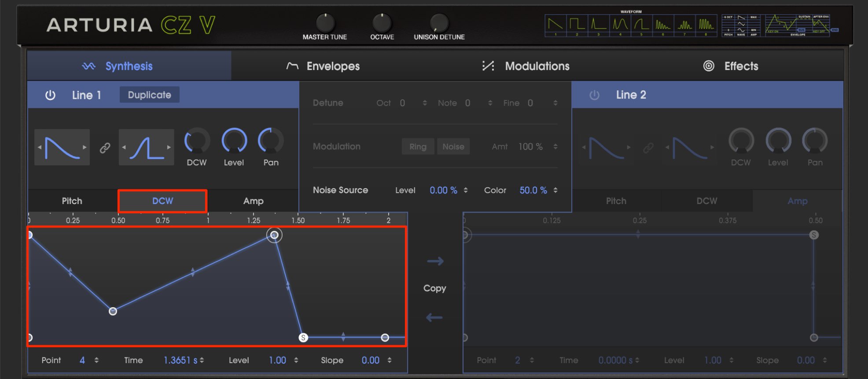Select Line 1 first sawtooth waveform display
The image size is (868, 379).
62,148
